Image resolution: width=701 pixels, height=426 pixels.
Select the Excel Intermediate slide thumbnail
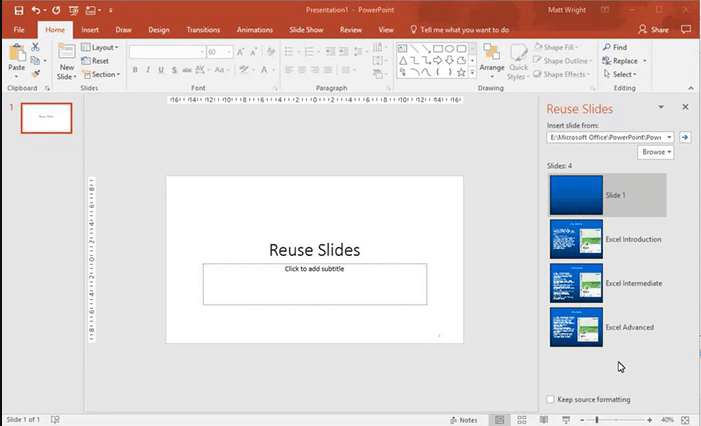pyautogui.click(x=576, y=283)
